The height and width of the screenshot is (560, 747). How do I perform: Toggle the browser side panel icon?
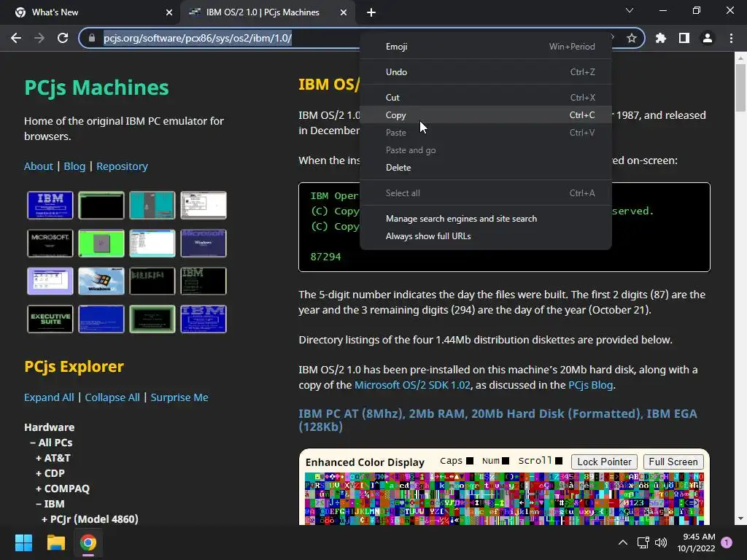click(684, 38)
